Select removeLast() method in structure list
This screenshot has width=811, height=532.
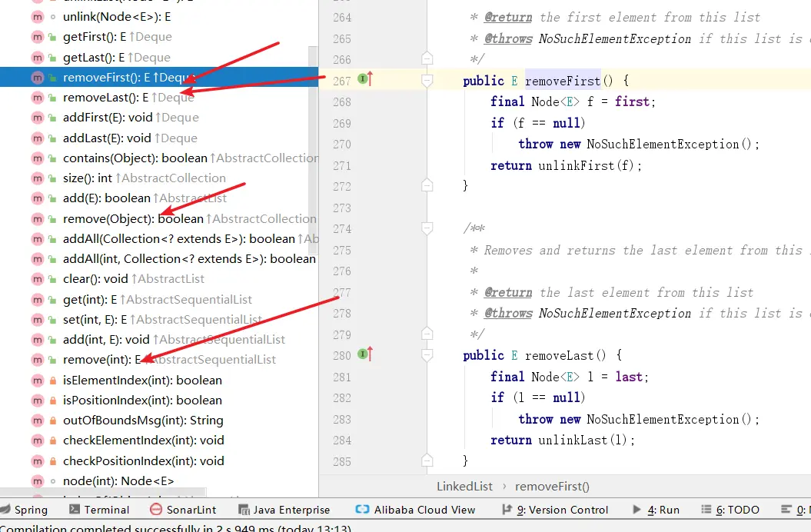[x=159, y=98]
